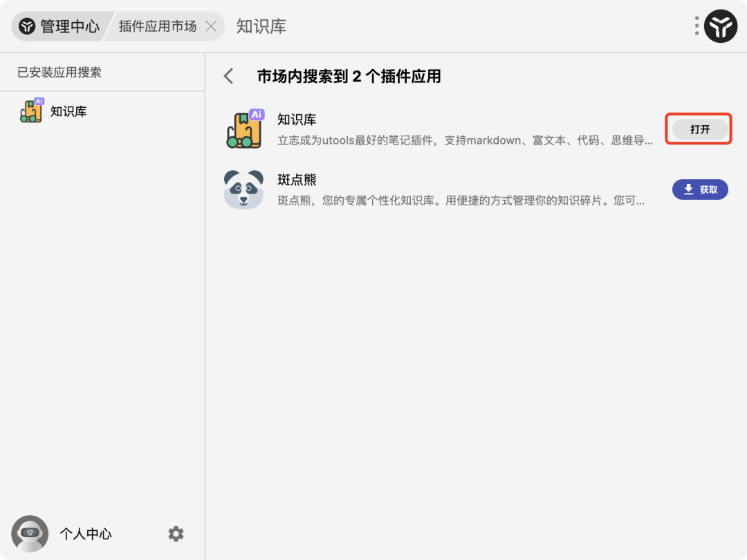747x560 pixels.
Task: Open the 知识库 plugin title in results
Action: click(x=297, y=120)
